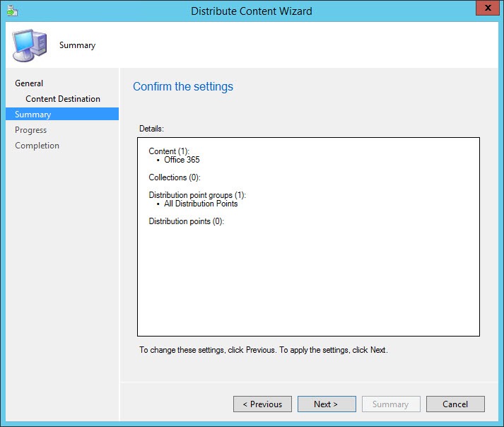Select the Progress step in sidebar
504x427 pixels.
[x=31, y=130]
